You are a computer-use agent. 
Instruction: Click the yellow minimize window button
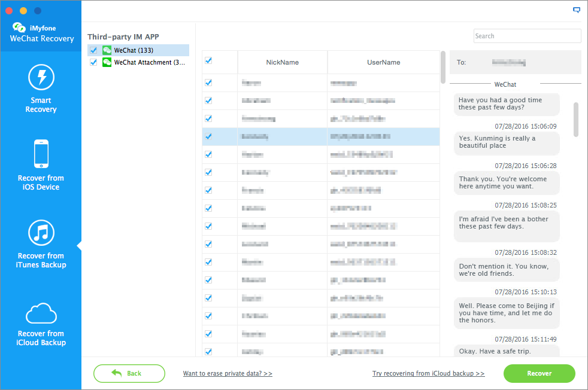[x=23, y=11]
